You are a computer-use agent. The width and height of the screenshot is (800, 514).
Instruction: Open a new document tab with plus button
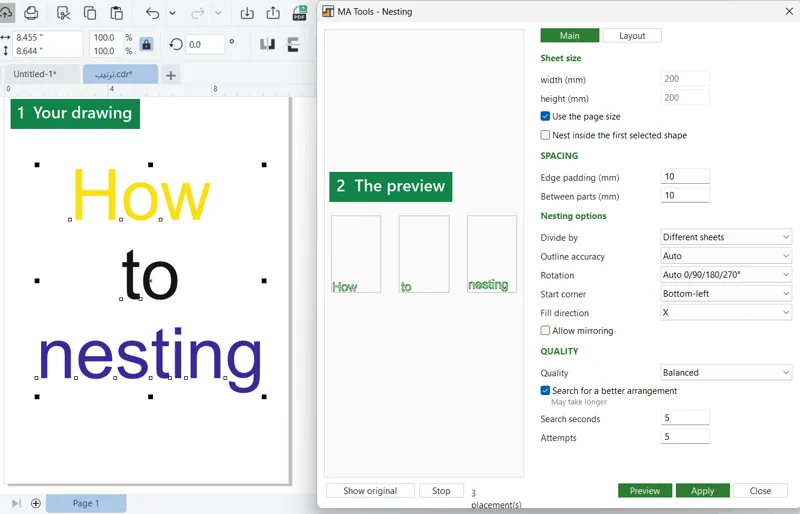[x=171, y=76]
